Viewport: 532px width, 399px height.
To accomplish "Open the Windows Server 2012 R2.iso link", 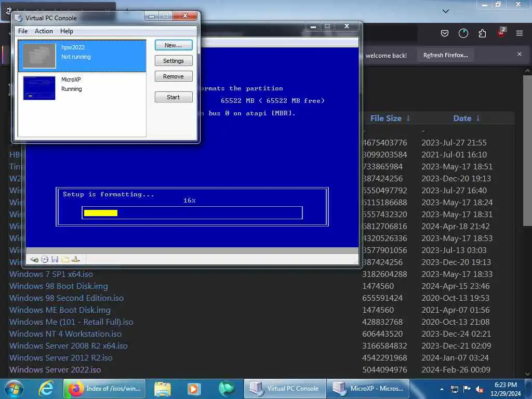I will tap(61, 357).
